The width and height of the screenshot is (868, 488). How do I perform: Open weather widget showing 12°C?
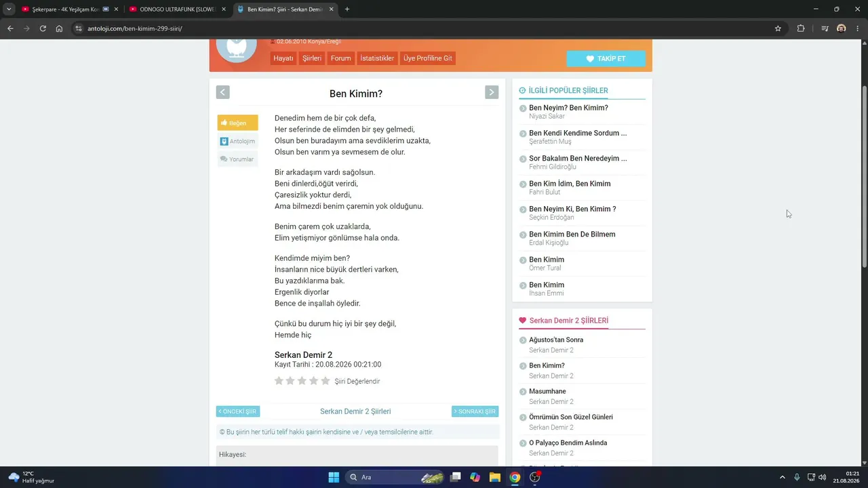[31, 477]
